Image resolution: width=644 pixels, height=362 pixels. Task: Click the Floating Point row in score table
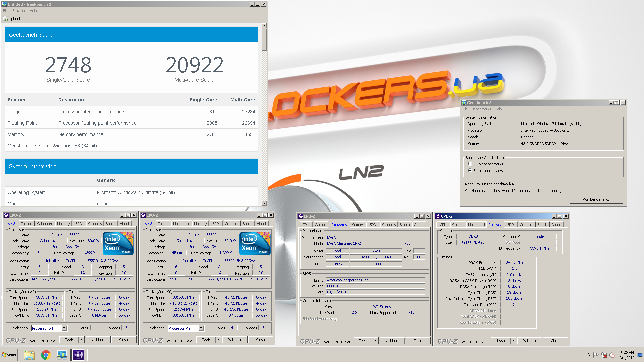(x=131, y=123)
